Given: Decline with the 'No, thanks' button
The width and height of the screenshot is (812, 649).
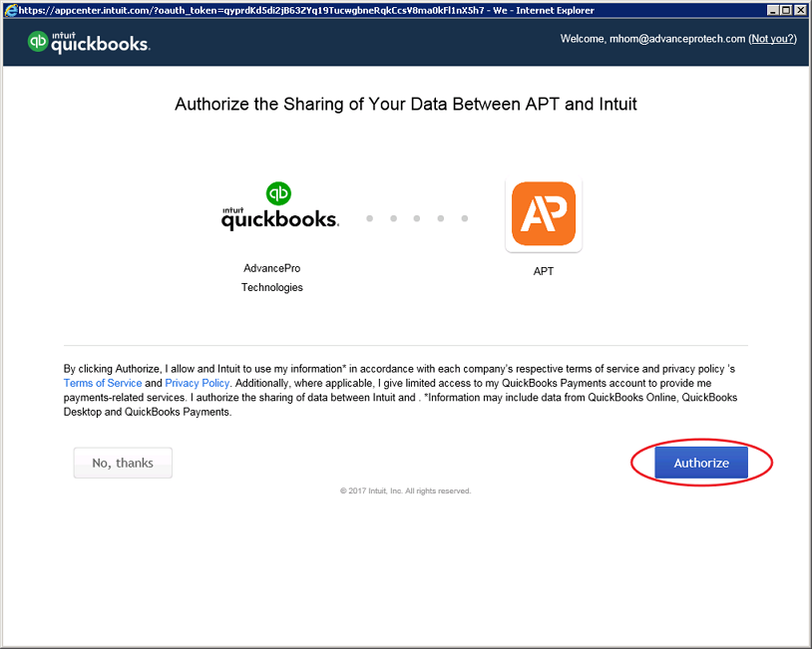Looking at the screenshot, I should pos(123,463).
